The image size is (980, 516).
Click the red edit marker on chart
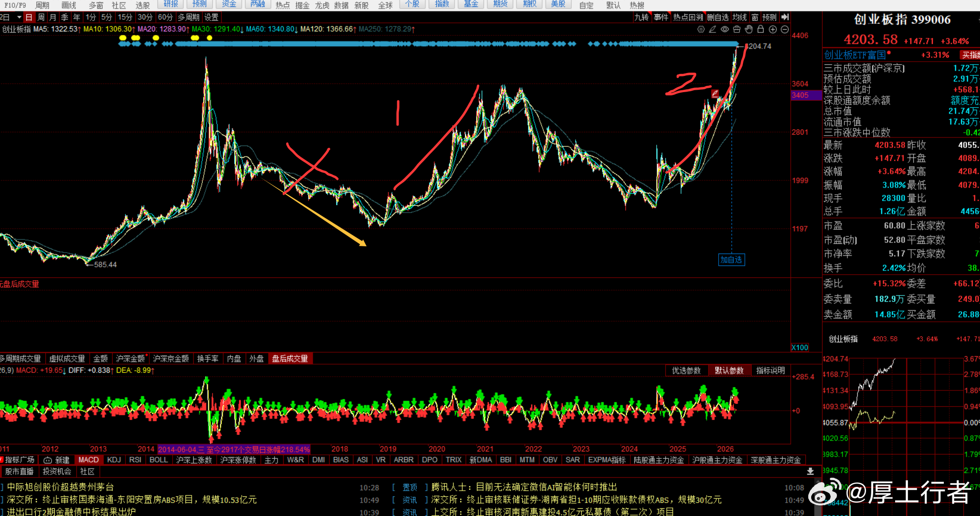(x=715, y=94)
